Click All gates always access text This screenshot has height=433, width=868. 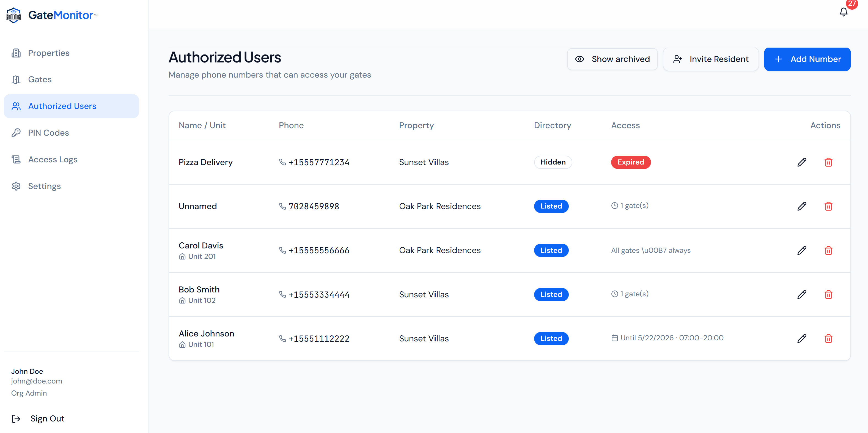tap(651, 250)
